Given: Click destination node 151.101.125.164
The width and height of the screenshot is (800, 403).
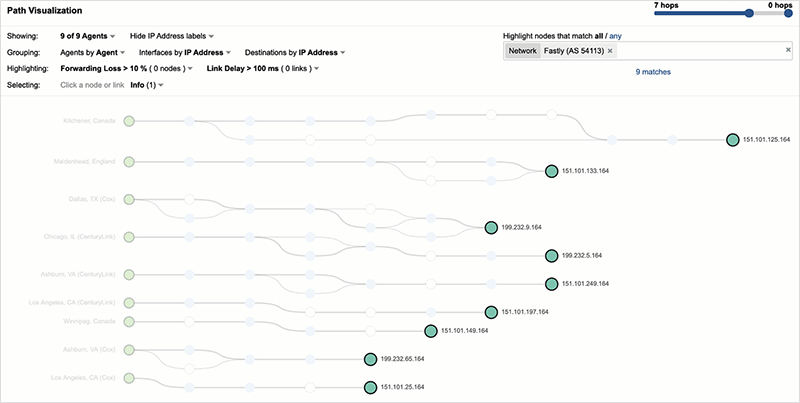Looking at the screenshot, I should 732,140.
